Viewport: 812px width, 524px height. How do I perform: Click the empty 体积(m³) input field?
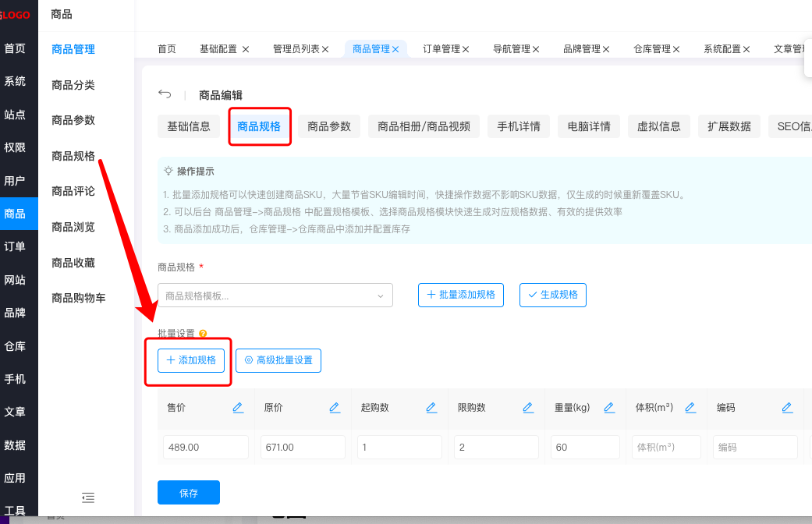[x=666, y=447]
